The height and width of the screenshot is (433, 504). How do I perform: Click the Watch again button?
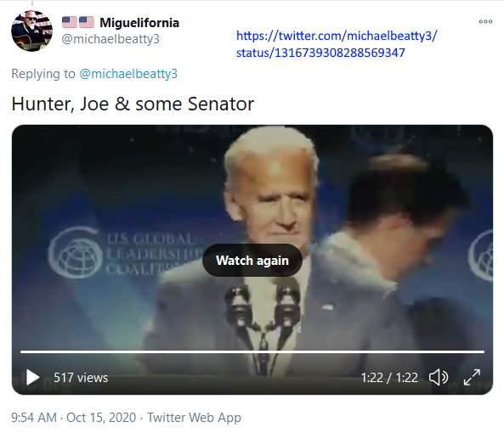pyautogui.click(x=252, y=261)
